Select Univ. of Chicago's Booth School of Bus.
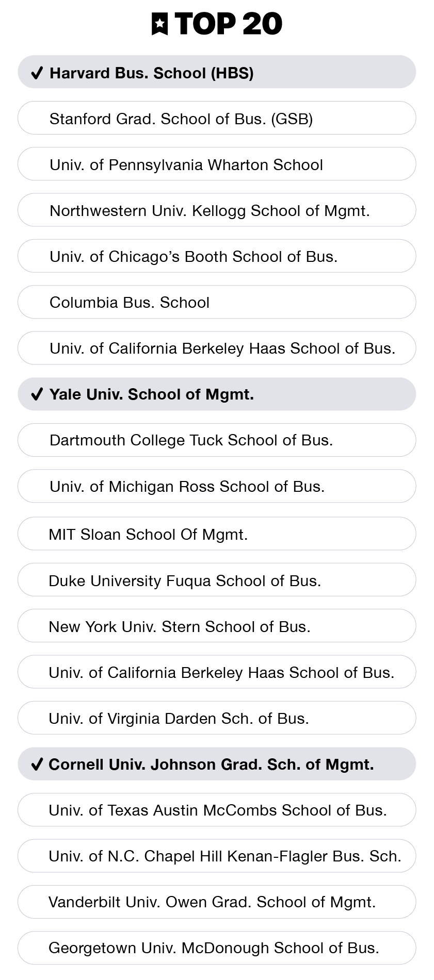The height and width of the screenshot is (980, 434). tap(217, 256)
